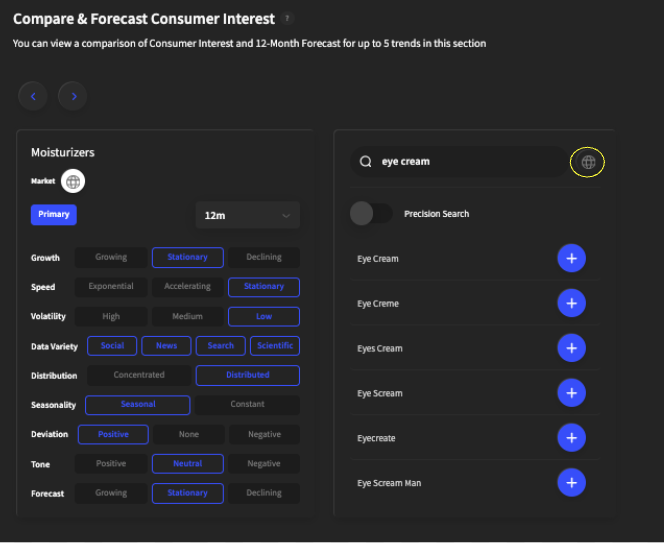Select Constant in the Seasonality row

point(247,405)
